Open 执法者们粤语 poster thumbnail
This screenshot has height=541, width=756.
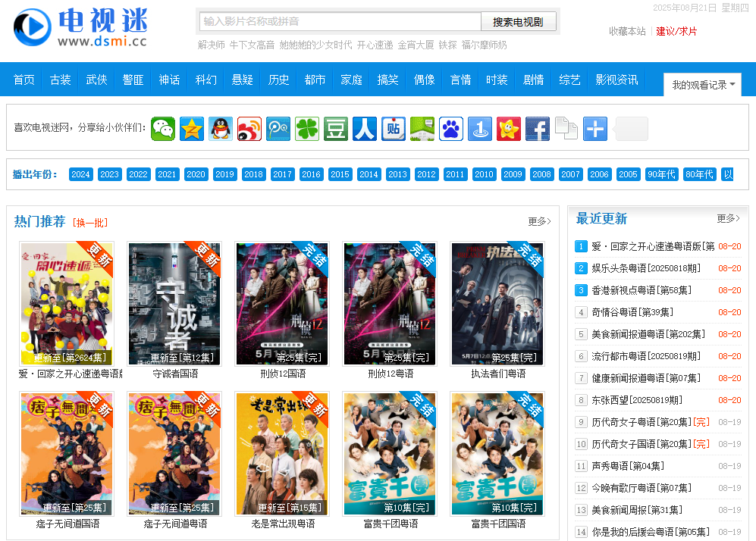497,304
